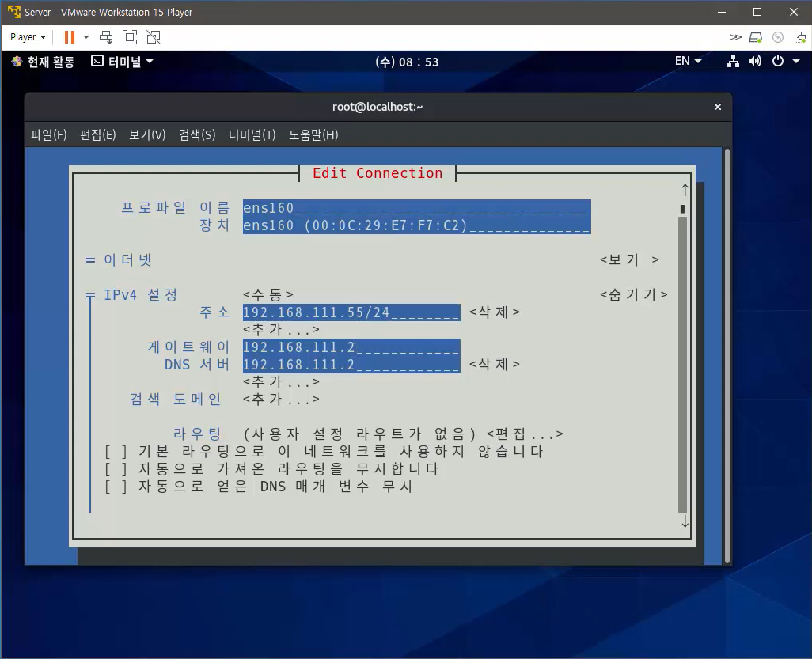The height and width of the screenshot is (659, 812).
Task: Open the 터미널 application menu in top bar
Action: tap(122, 62)
